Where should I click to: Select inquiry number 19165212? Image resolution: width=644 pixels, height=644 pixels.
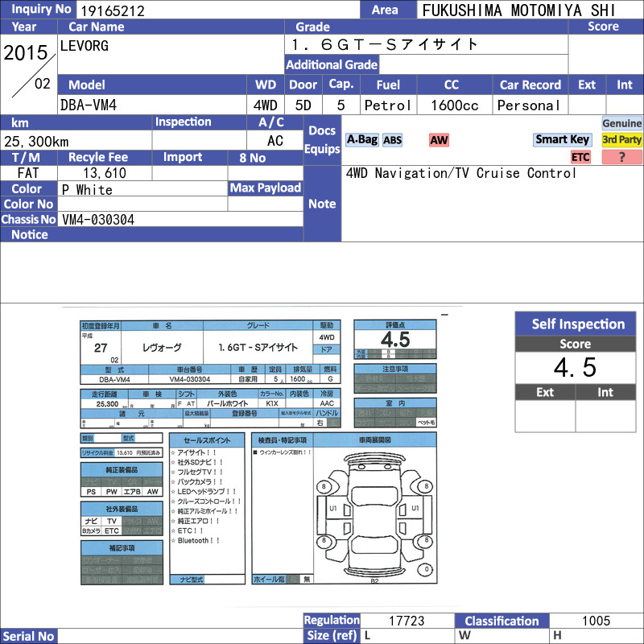[x=113, y=10]
